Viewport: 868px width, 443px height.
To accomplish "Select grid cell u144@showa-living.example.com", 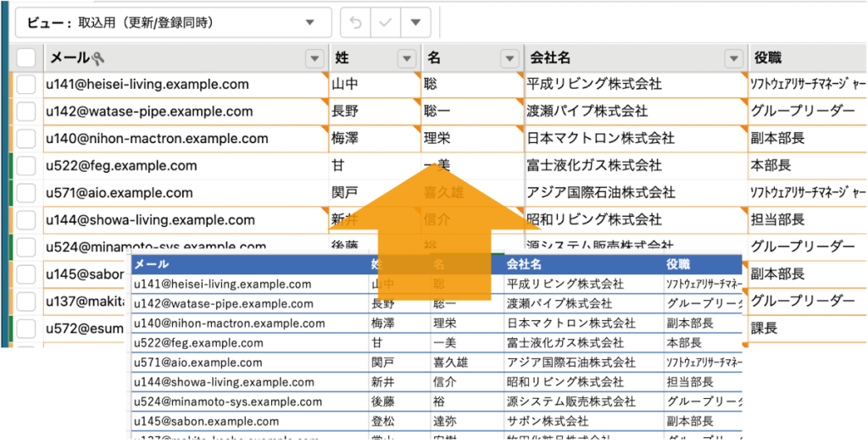I will tap(186, 220).
